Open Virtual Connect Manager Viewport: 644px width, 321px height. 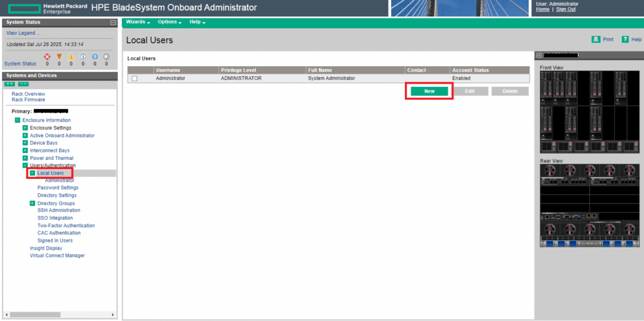coord(57,256)
